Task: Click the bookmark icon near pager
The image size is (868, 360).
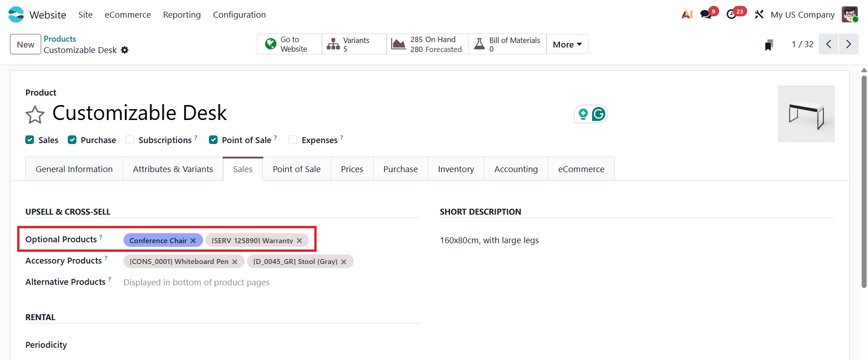Action: click(768, 44)
